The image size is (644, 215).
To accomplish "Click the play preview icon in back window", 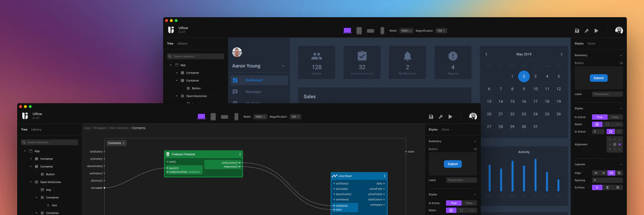I will 596,31.
